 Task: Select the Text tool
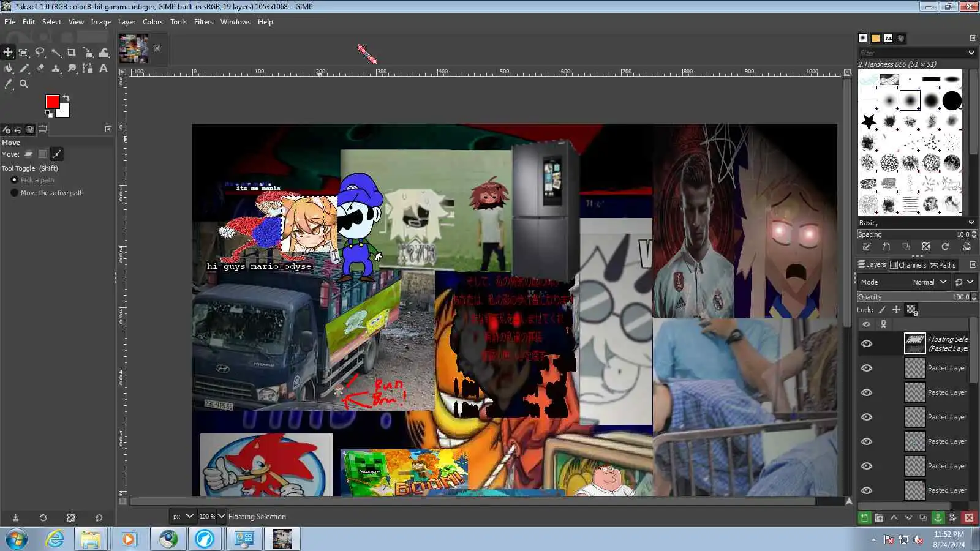tap(104, 68)
